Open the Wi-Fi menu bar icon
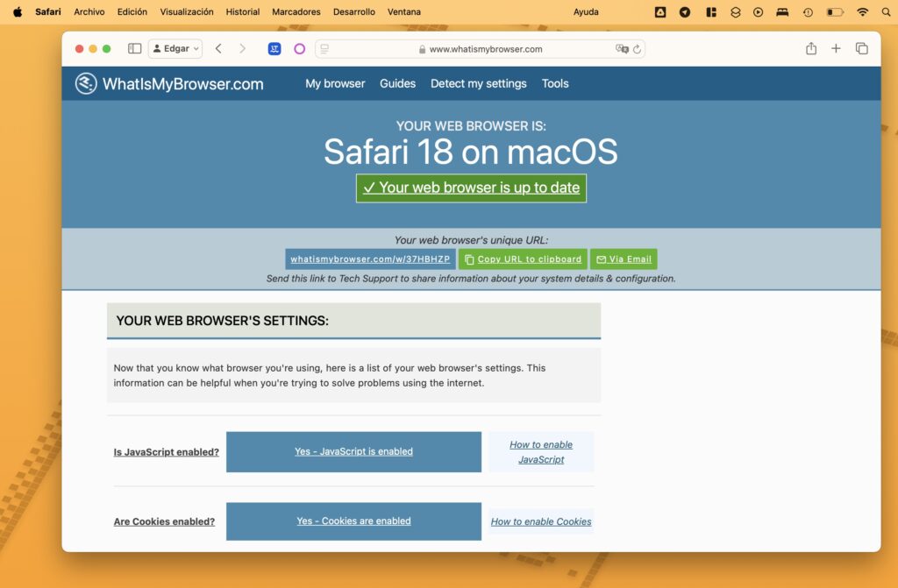 [863, 12]
